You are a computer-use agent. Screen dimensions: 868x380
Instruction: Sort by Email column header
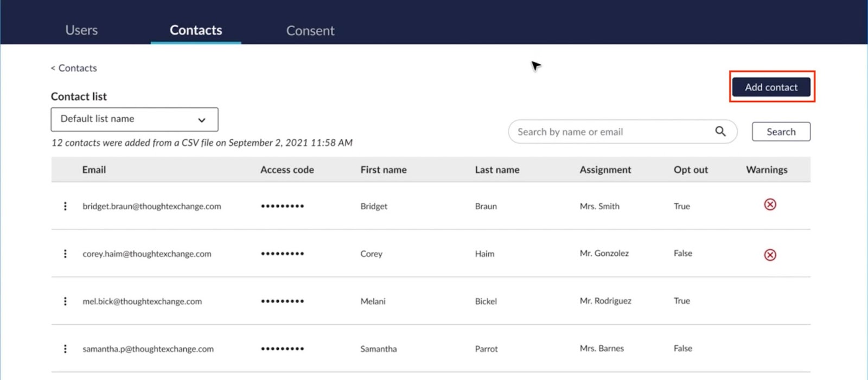click(94, 170)
